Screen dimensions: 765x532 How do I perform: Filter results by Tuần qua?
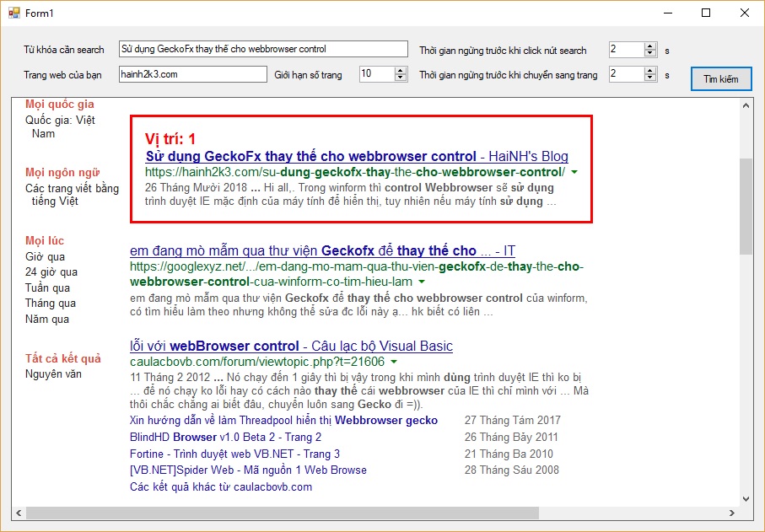(x=47, y=287)
